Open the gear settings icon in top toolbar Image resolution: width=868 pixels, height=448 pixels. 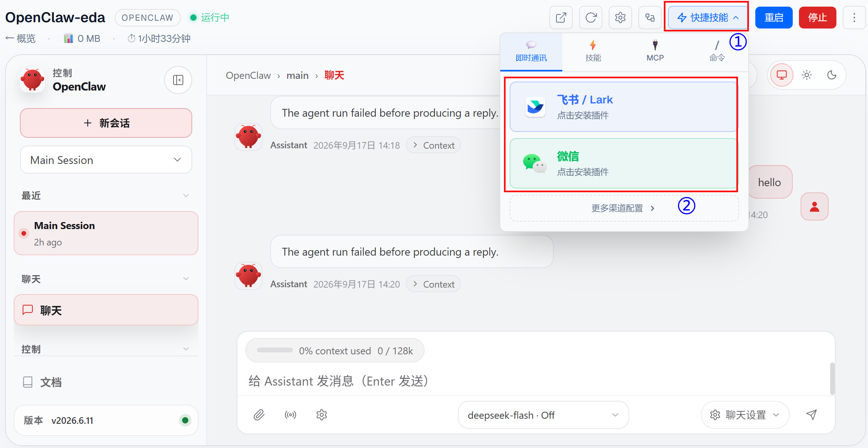coord(620,18)
